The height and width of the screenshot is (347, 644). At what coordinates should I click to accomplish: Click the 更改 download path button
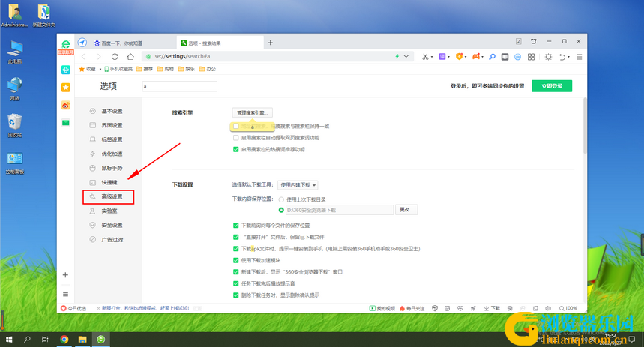pyautogui.click(x=406, y=210)
